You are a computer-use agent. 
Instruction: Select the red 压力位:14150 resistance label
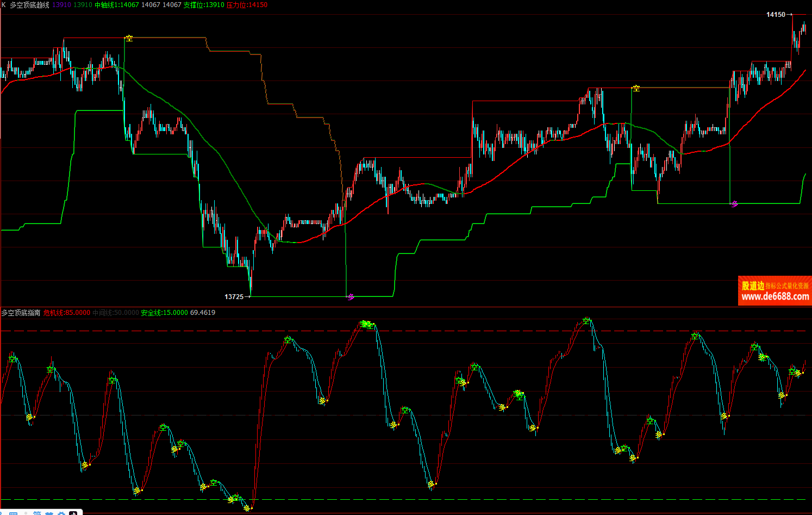coord(247,5)
